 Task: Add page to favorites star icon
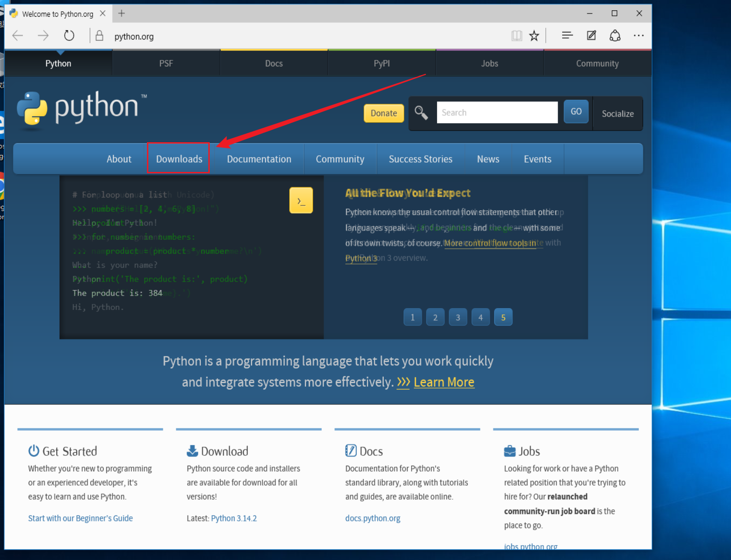coord(534,36)
